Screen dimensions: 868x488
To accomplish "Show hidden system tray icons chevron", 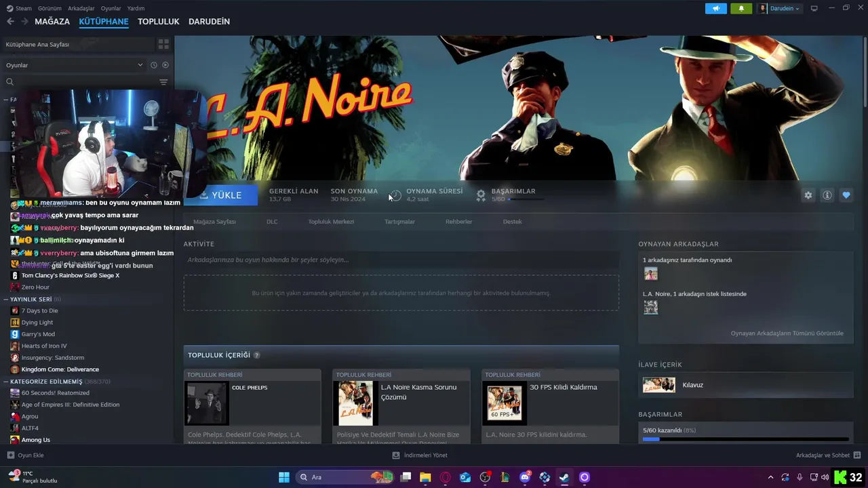I will (770, 477).
